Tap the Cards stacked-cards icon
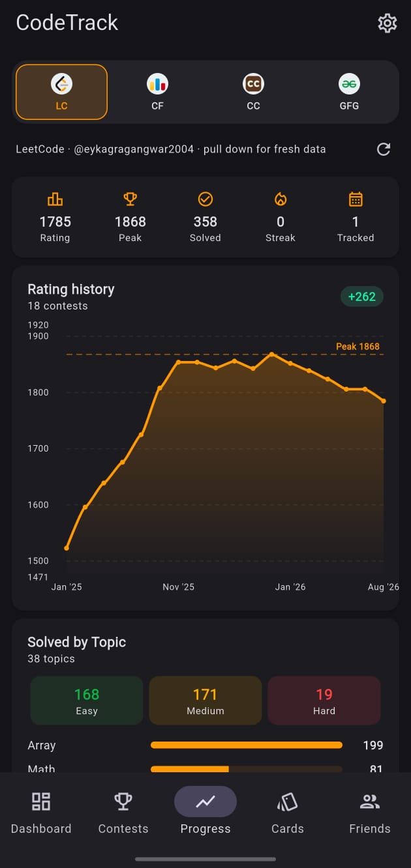This screenshot has width=411, height=868. 288,802
